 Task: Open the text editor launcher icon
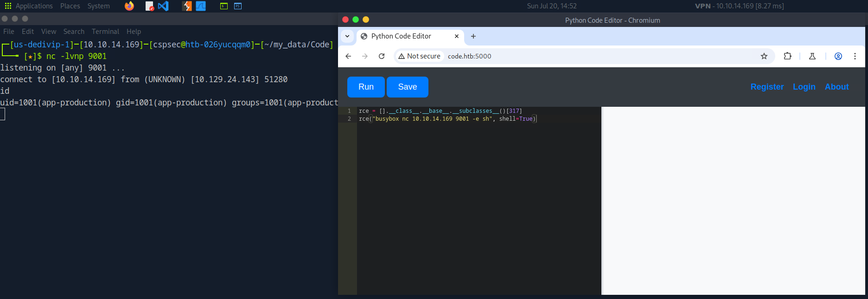click(x=149, y=6)
